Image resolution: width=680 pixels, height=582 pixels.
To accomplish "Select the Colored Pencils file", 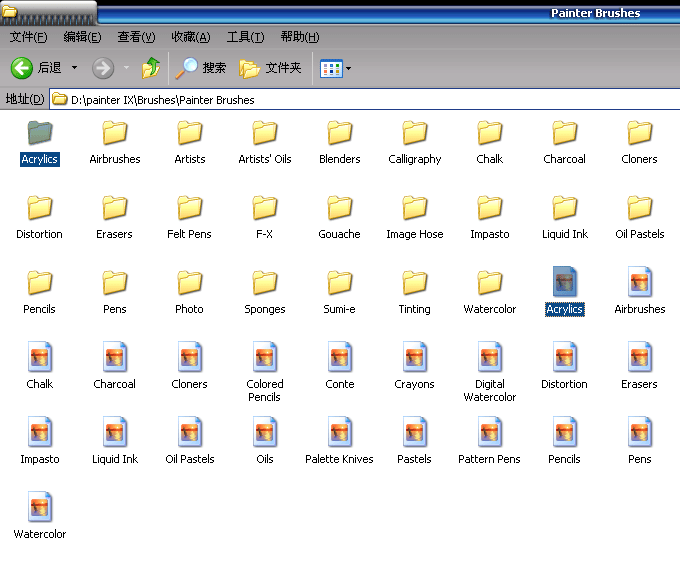I will [265, 372].
